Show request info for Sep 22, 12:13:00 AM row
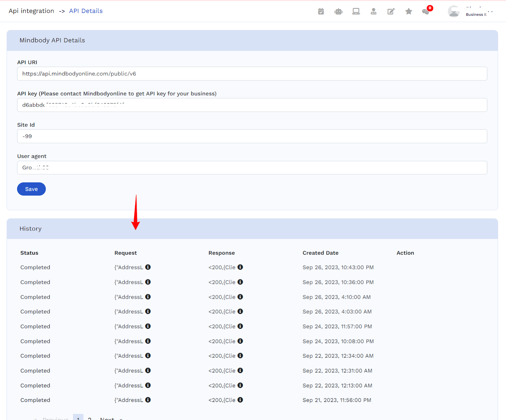The image size is (506, 420). pos(148,386)
